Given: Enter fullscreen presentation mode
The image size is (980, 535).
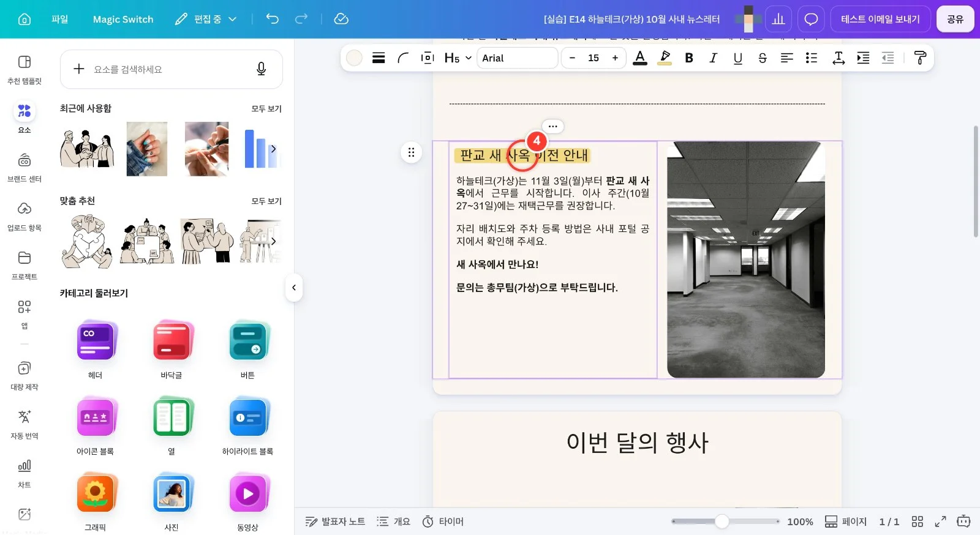Looking at the screenshot, I should 940,522.
